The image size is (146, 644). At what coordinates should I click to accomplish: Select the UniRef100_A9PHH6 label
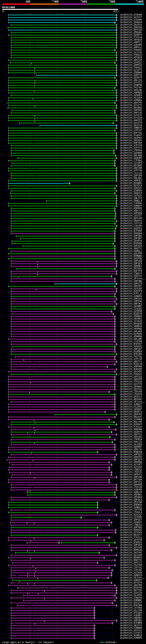[131, 366]
